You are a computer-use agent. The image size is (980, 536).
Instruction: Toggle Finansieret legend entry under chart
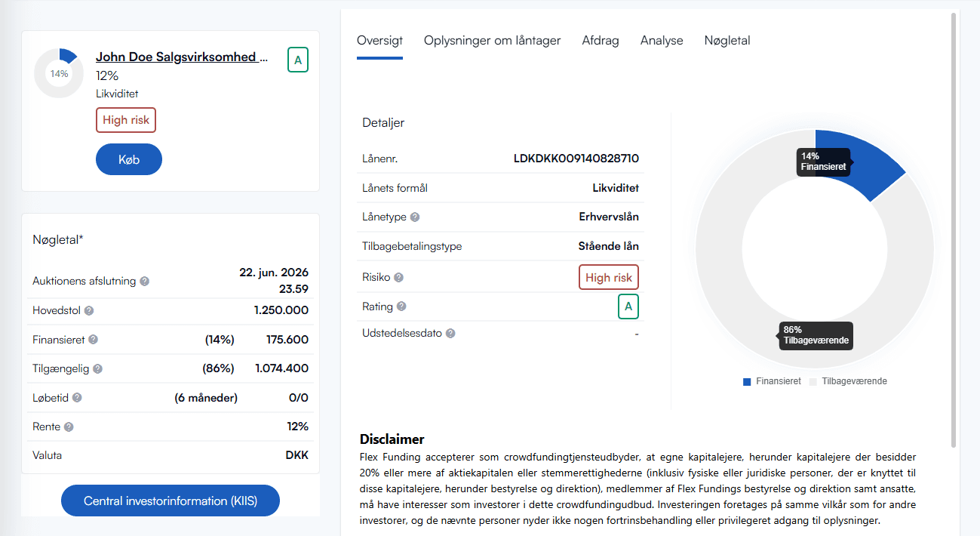772,381
